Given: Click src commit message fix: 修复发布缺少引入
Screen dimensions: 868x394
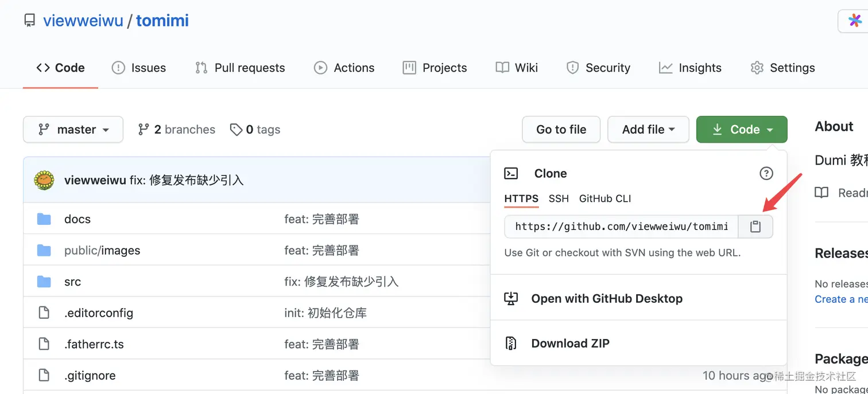Looking at the screenshot, I should point(341,282).
